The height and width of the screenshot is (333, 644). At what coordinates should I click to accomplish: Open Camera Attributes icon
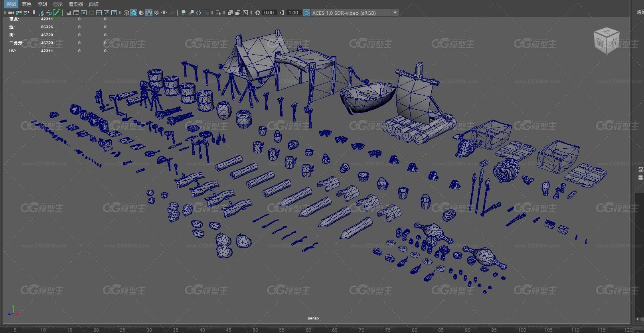pyautogui.click(x=26, y=13)
